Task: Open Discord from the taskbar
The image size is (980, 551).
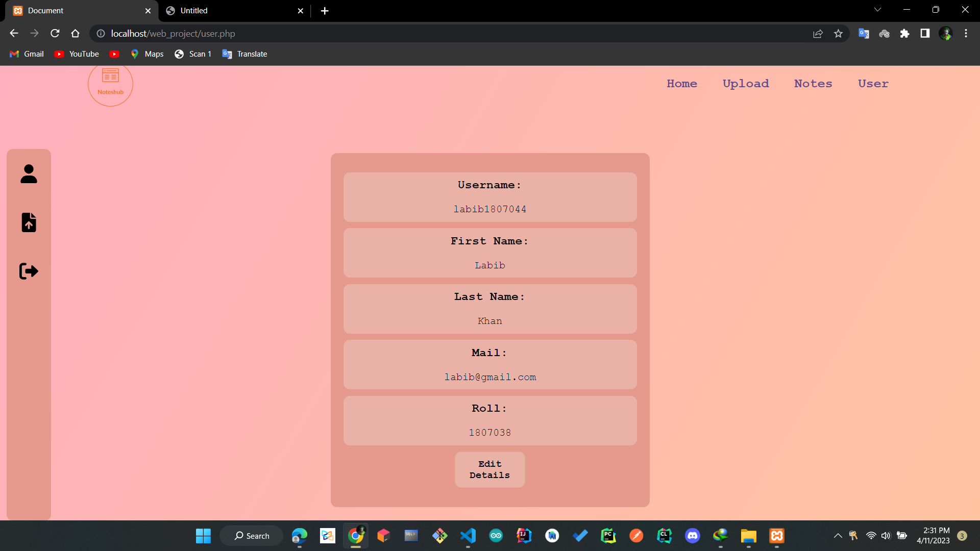Action: click(x=693, y=536)
